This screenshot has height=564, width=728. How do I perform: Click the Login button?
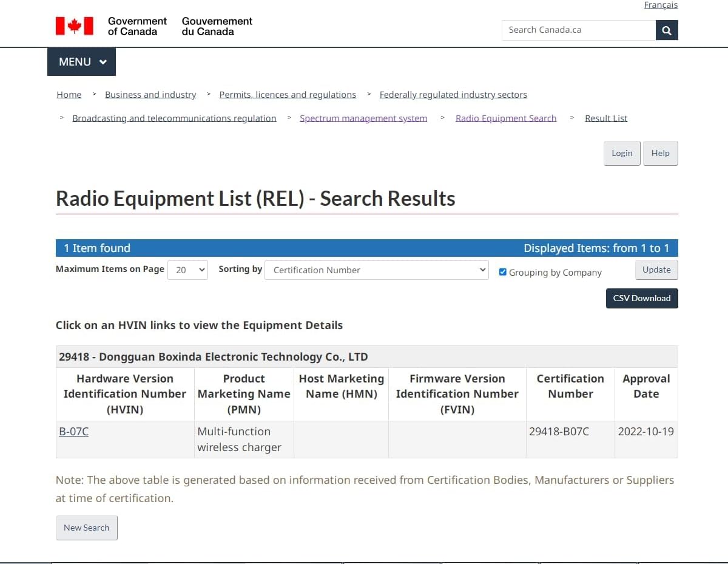[622, 153]
